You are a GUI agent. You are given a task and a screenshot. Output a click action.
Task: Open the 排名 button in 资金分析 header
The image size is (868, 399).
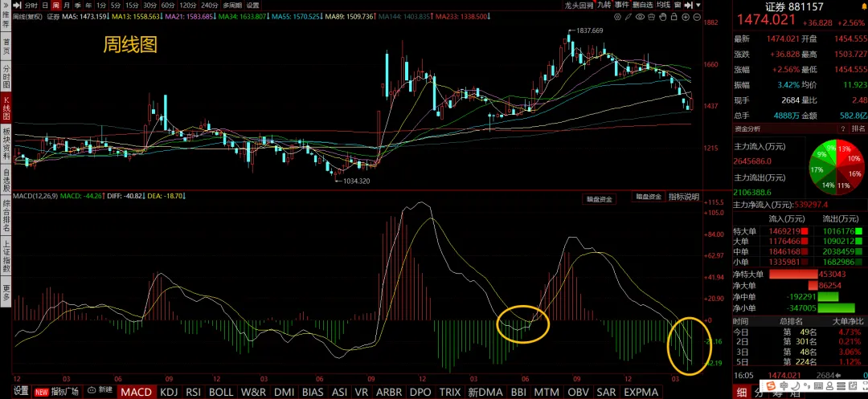(x=858, y=128)
